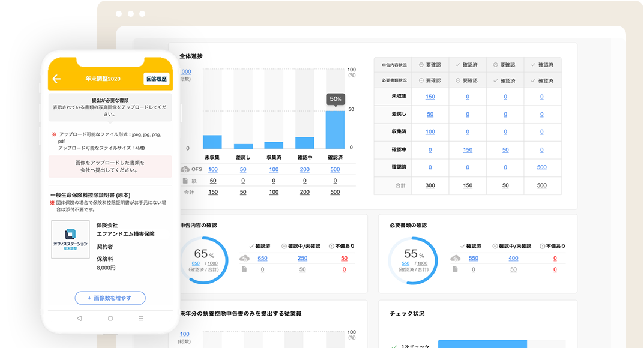Click the 8,000円 premium amount on phone
The height and width of the screenshot is (348, 644).
(106, 268)
